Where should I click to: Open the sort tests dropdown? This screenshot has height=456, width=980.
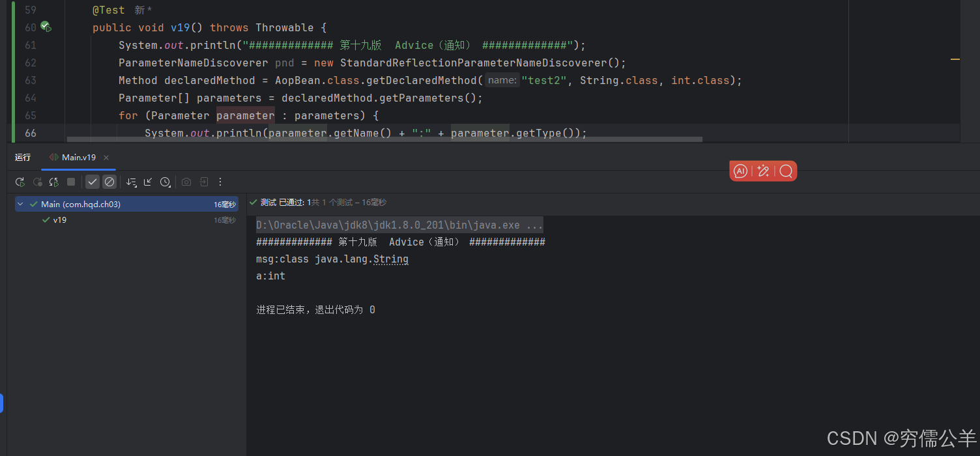[132, 182]
